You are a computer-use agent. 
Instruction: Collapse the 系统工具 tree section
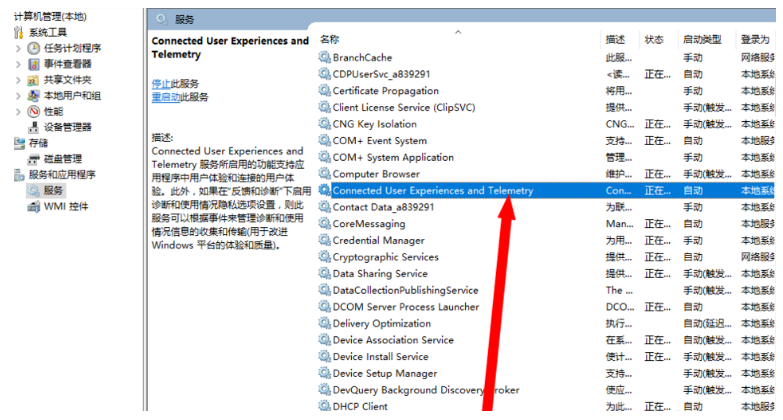[7, 33]
